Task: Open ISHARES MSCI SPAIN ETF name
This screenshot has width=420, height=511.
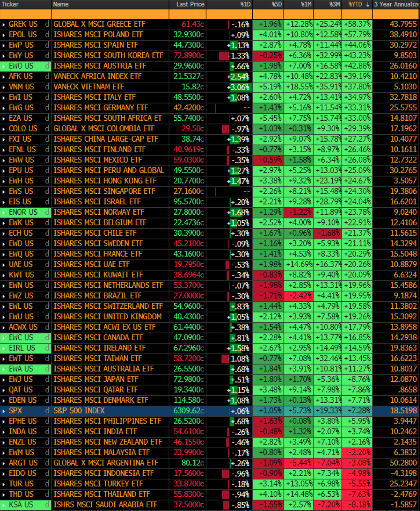Action: click(95, 45)
